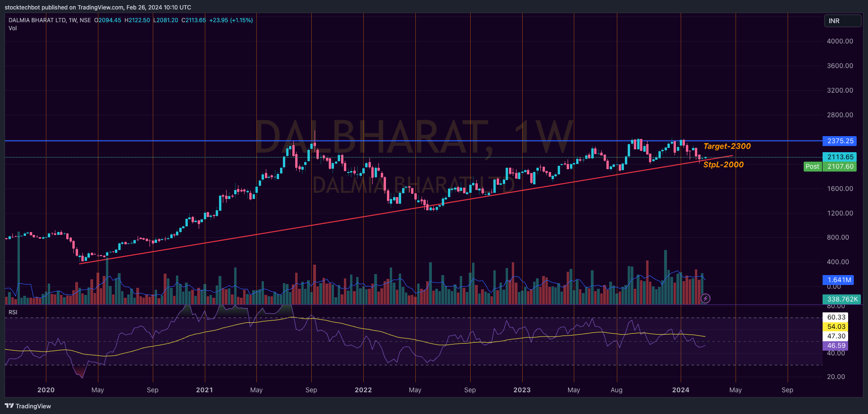Screen dimensions: 868x414
Task: Click the 2107.60 post-market price label
Action: coord(840,166)
